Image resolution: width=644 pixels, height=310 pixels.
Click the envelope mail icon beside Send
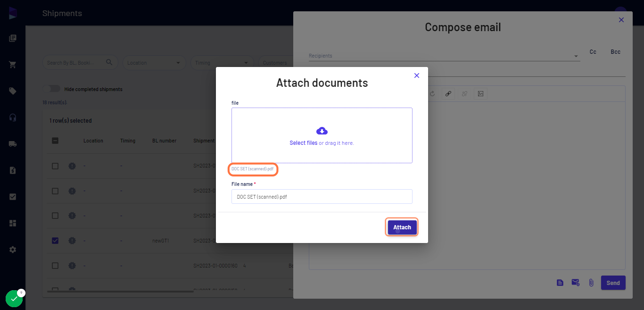[x=576, y=283]
